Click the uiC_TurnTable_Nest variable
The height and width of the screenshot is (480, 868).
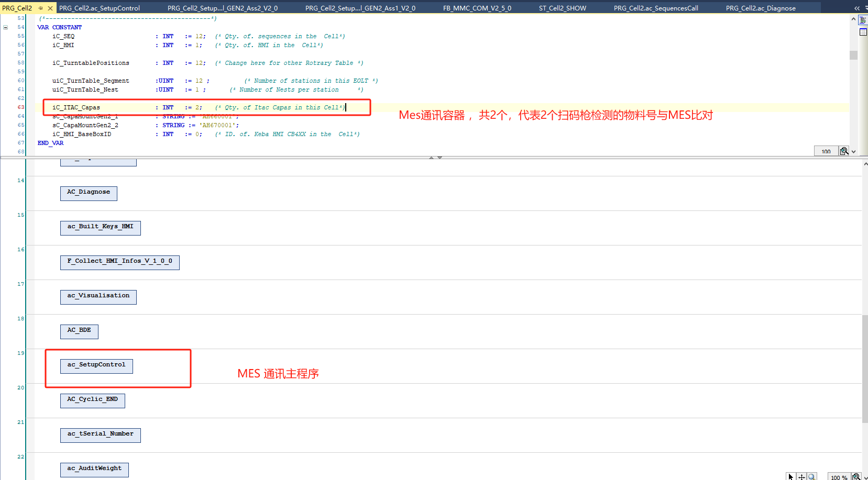click(x=85, y=90)
